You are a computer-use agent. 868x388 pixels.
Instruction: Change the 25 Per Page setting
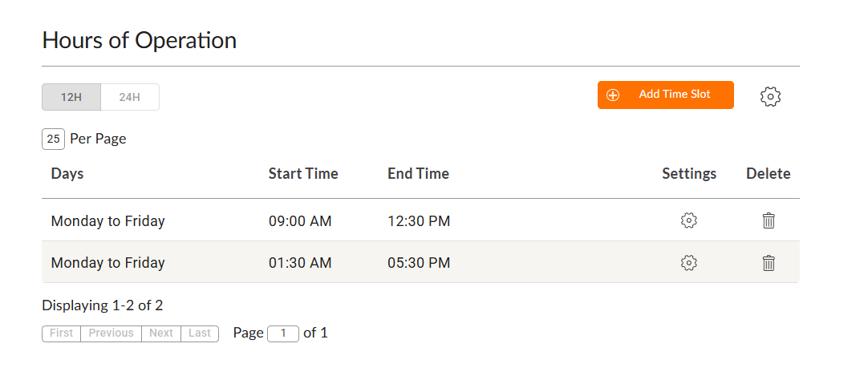click(54, 139)
